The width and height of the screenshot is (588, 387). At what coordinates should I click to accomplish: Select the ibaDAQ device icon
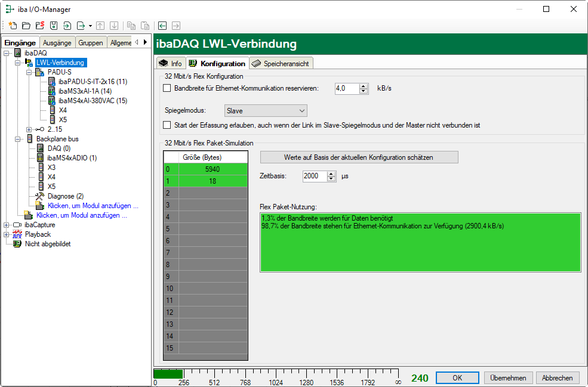point(17,53)
